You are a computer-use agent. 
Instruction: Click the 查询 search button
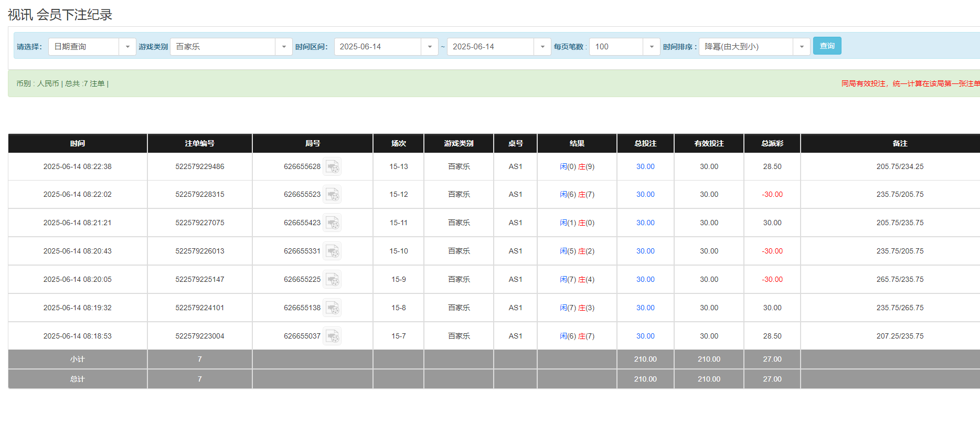click(x=827, y=46)
